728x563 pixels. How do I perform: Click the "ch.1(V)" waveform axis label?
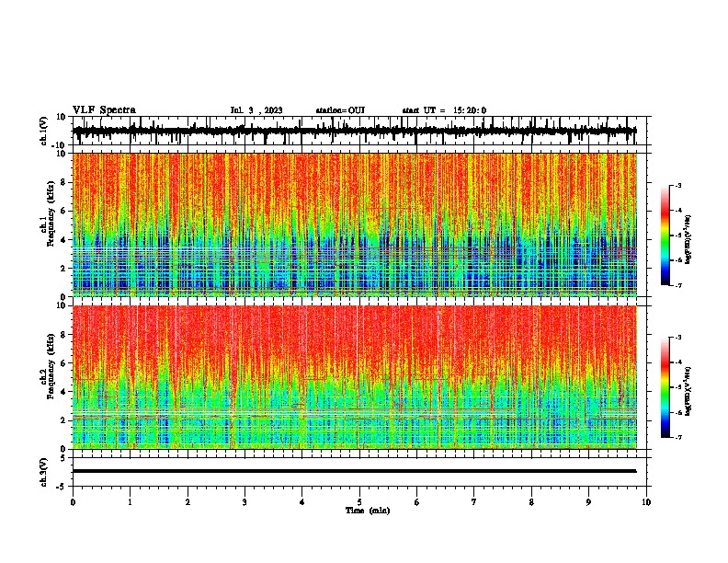click(x=44, y=131)
